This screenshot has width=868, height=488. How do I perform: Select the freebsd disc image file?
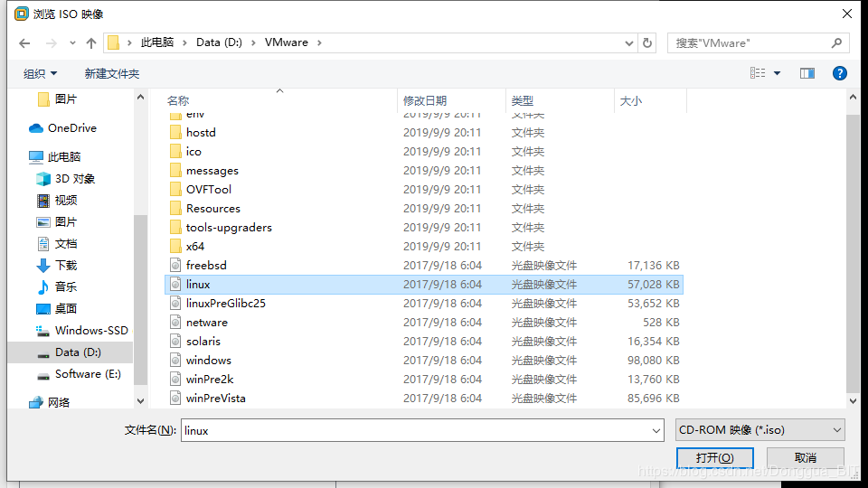206,266
